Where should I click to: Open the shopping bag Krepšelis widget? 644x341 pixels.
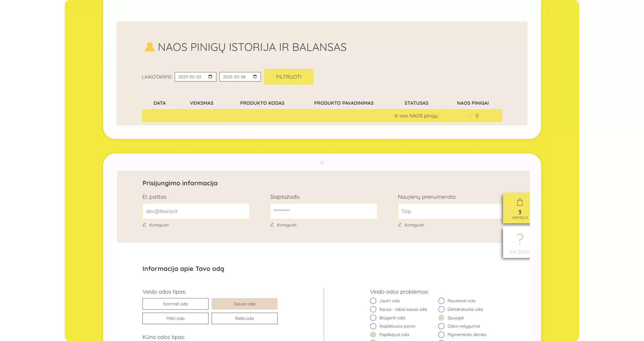(x=517, y=208)
